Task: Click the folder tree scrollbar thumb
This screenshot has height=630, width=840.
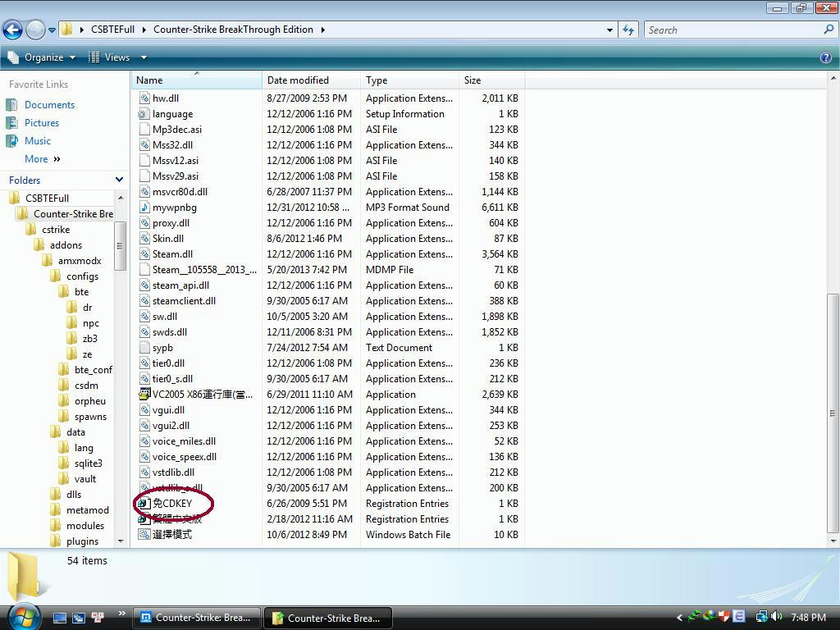Action: point(120,246)
